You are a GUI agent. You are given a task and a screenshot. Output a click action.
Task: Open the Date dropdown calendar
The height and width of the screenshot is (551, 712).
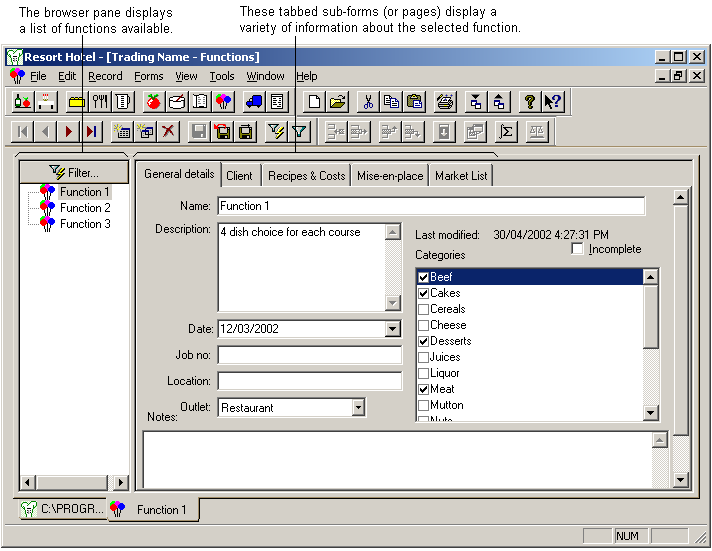click(x=392, y=329)
